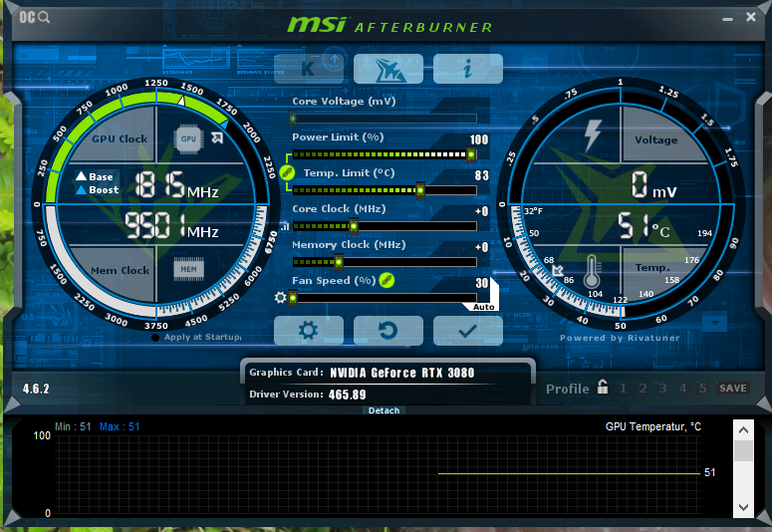Click the MEM chip icon
The height and width of the screenshot is (532, 772).
188,269
